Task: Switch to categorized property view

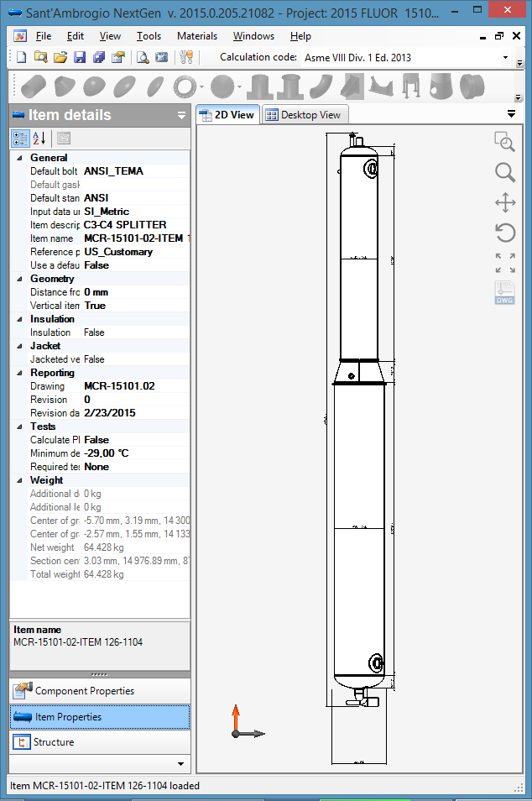Action: click(x=20, y=138)
